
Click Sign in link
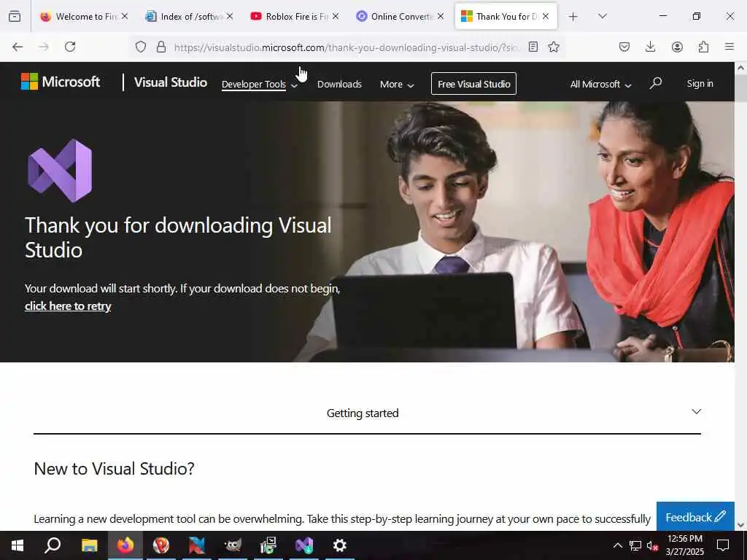[x=700, y=83]
